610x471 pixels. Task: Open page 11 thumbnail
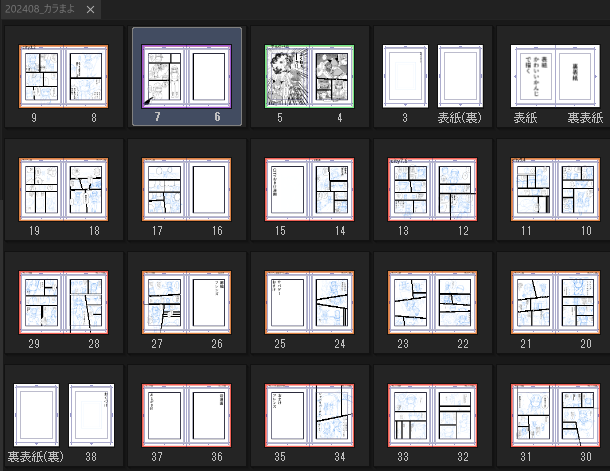(x=533, y=189)
